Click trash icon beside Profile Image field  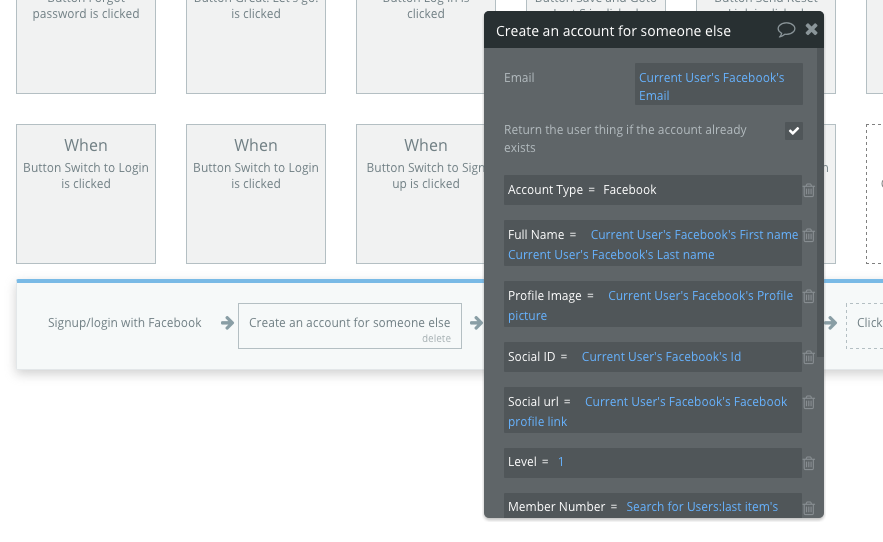[x=809, y=296]
